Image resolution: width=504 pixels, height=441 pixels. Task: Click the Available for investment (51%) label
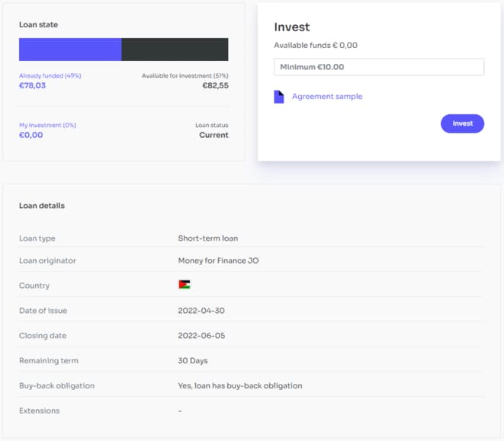185,76
